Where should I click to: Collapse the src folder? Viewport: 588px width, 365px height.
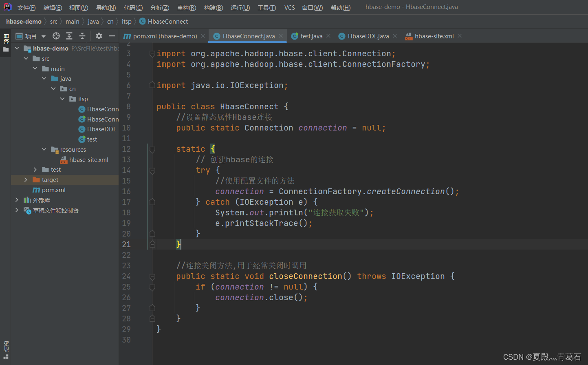[26, 59]
